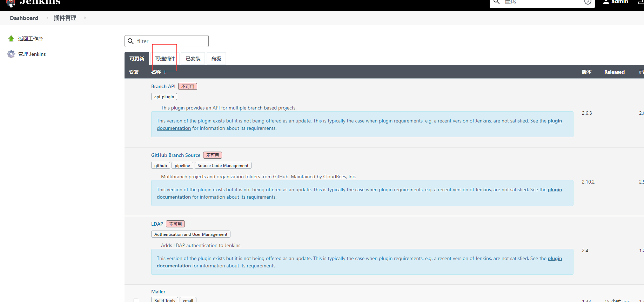Click the magnifier icon in the filter box
The width and height of the screenshot is (644, 306).
tap(131, 41)
